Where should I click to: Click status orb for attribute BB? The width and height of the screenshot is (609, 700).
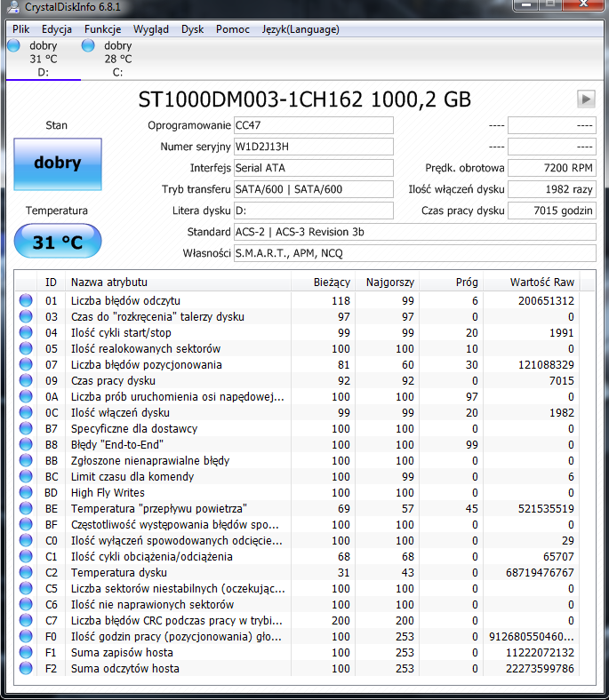[x=26, y=461]
